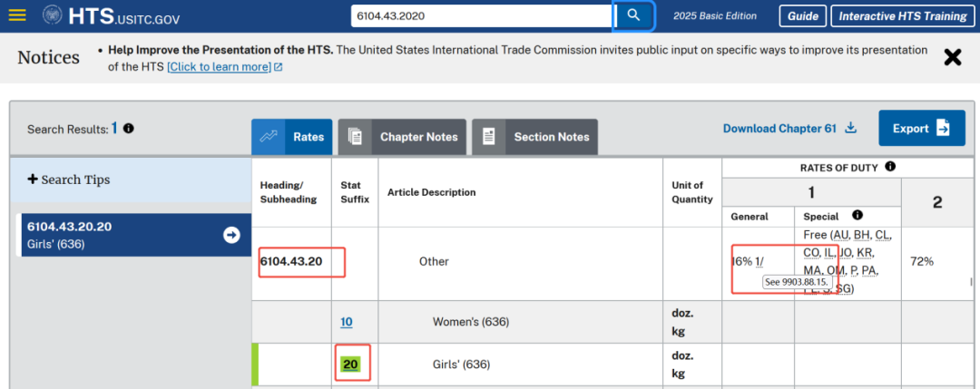Viewport: 980px width, 389px height.
Task: Click the HTS.USITC.GOV site title
Action: coord(123,16)
